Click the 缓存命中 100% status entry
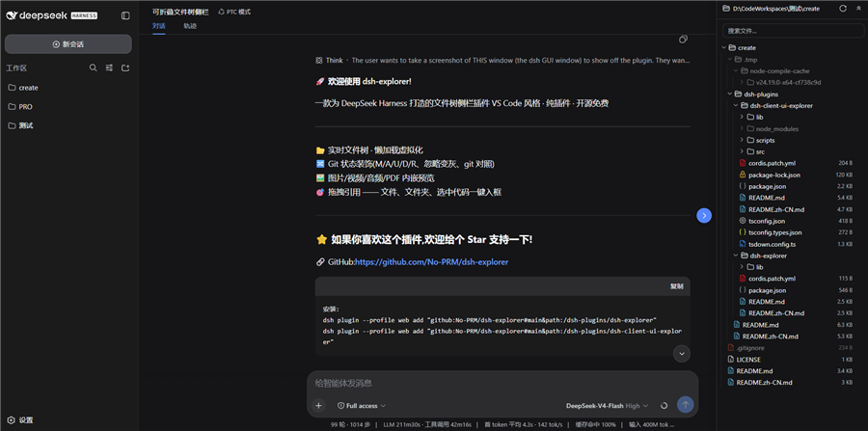 coord(596,424)
